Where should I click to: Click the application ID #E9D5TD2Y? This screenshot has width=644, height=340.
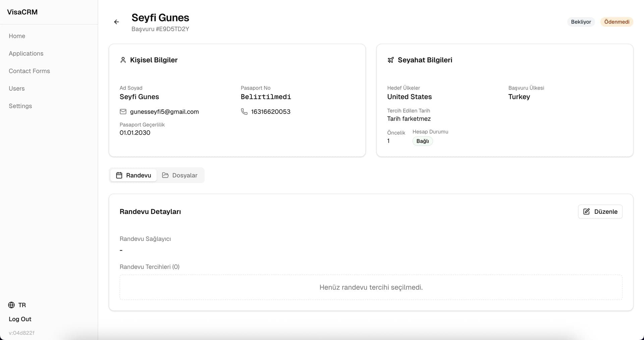pos(172,29)
